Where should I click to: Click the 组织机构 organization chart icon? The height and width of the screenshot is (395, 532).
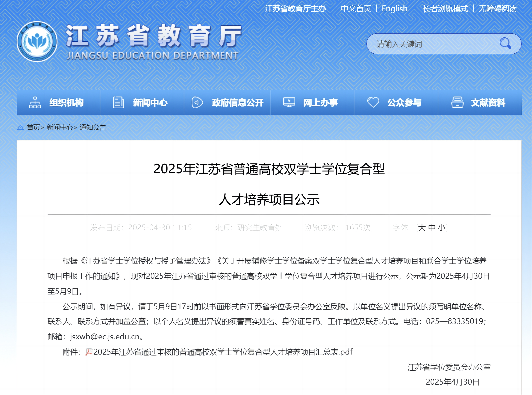pyautogui.click(x=35, y=103)
